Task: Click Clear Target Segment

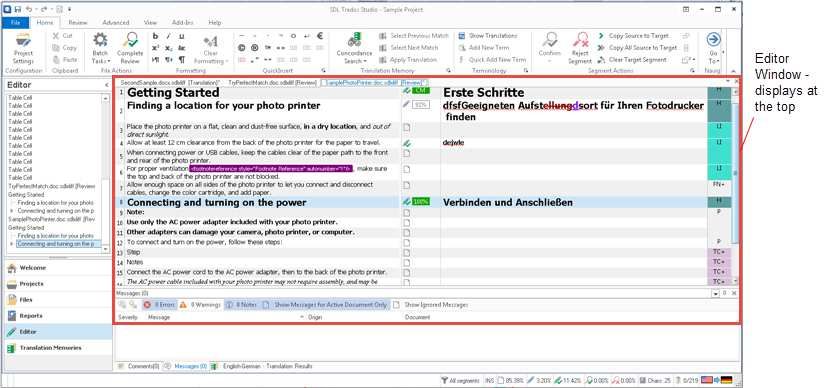Action: point(633,60)
